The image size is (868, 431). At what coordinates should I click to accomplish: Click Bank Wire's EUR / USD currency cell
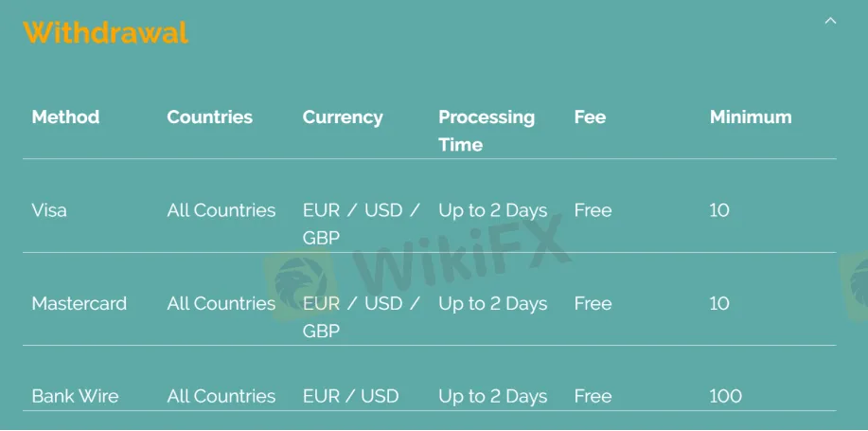click(x=350, y=396)
